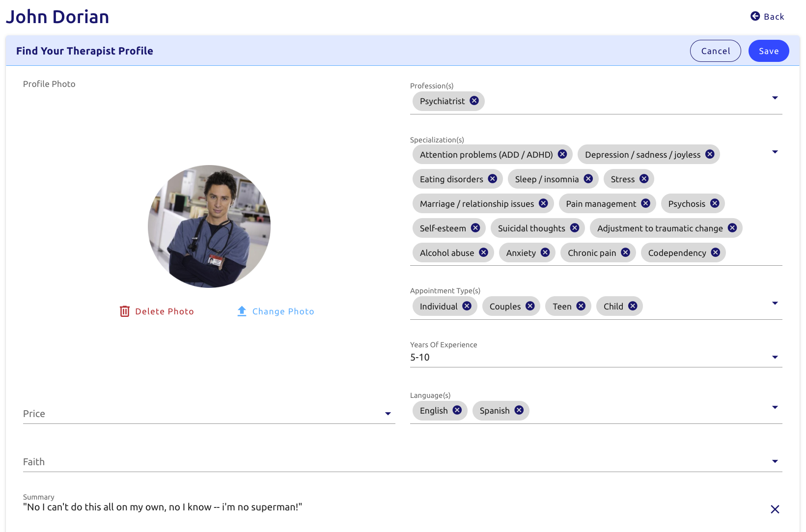Go Back using the top link

[x=767, y=17]
